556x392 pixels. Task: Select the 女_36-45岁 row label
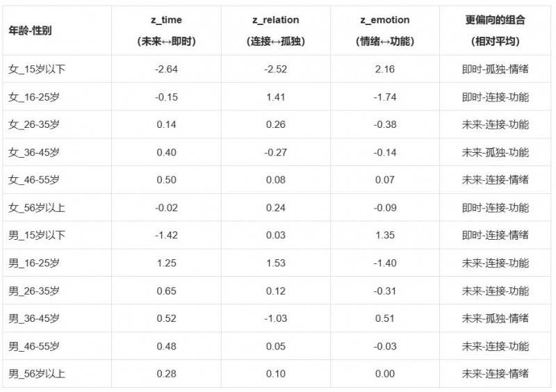tap(34, 152)
